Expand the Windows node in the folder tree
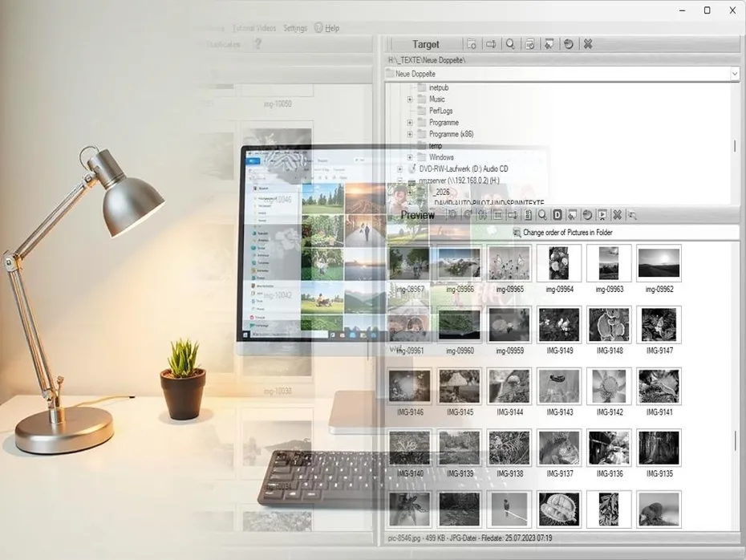Viewport: 746px width, 560px height. click(411, 157)
